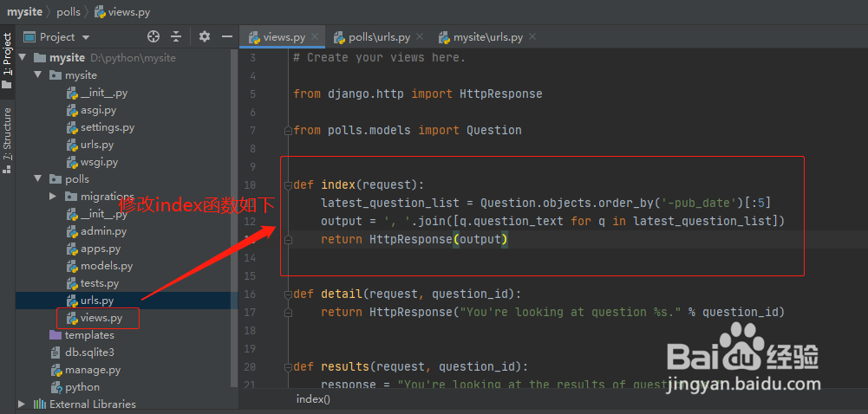Open Project panel settings gear
Viewport: 868px width, 414px height.
pyautogui.click(x=205, y=37)
